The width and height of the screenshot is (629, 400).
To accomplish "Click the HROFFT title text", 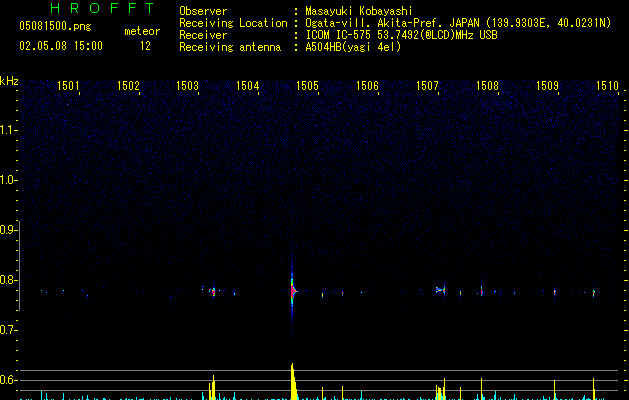I will [102, 8].
